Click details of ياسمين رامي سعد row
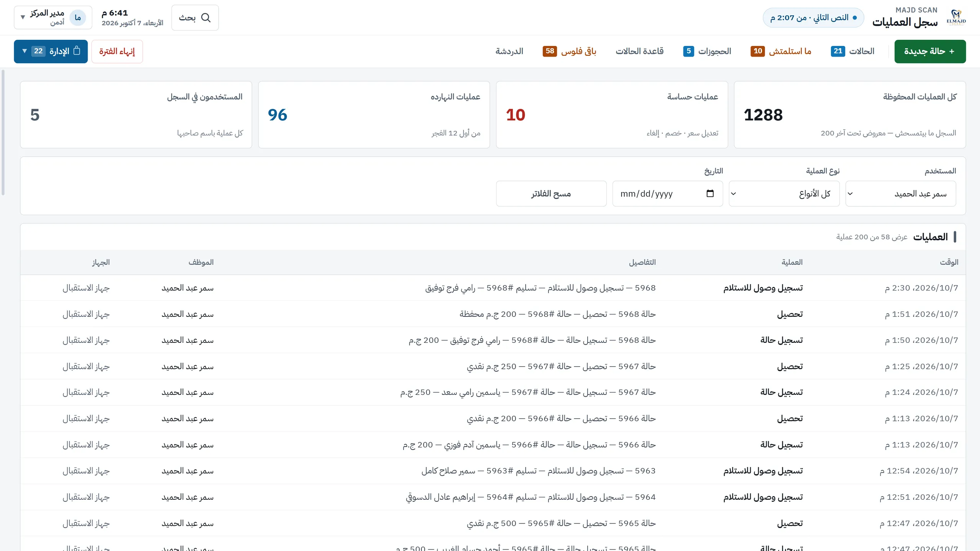Image resolution: width=980 pixels, height=551 pixels. 528,393
